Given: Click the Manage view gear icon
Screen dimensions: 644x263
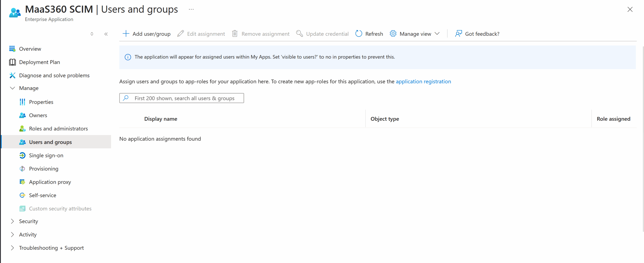Looking at the screenshot, I should coord(393,34).
